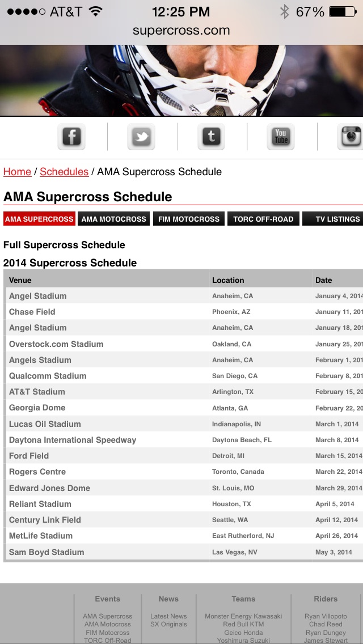The image size is (363, 644).
Task: Tap the Bluetooth status icon
Action: click(x=284, y=12)
